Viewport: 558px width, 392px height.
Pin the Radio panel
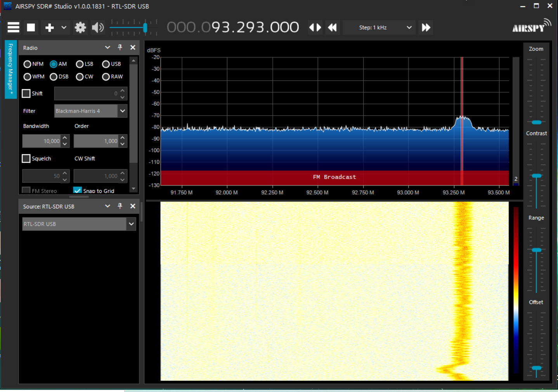(x=120, y=47)
